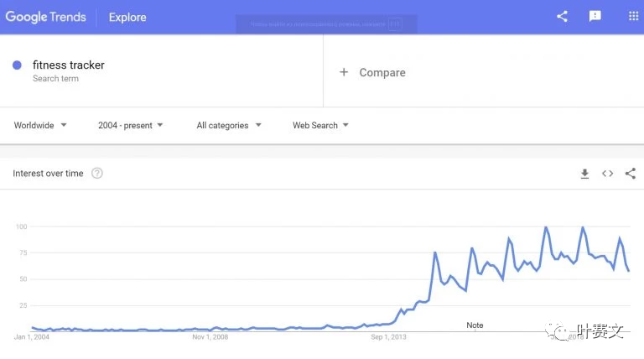Expand the All categories dropdown

tap(229, 125)
